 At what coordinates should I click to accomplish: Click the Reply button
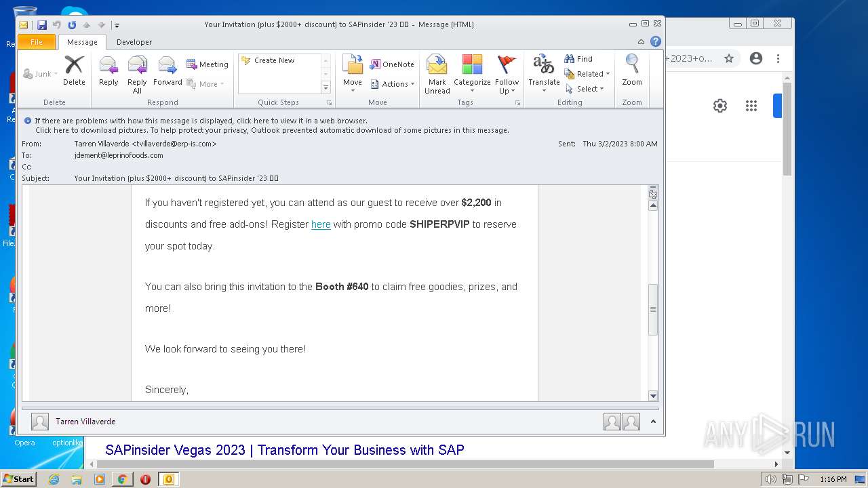[108, 70]
